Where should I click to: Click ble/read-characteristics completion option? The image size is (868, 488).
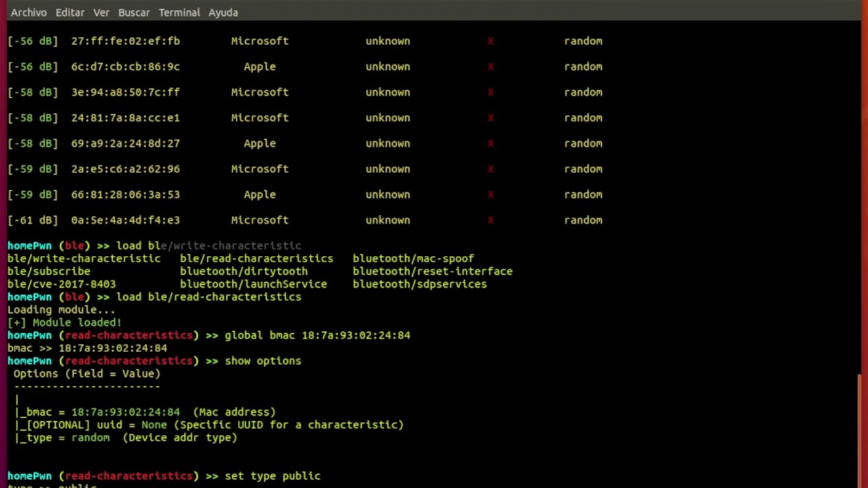point(256,258)
